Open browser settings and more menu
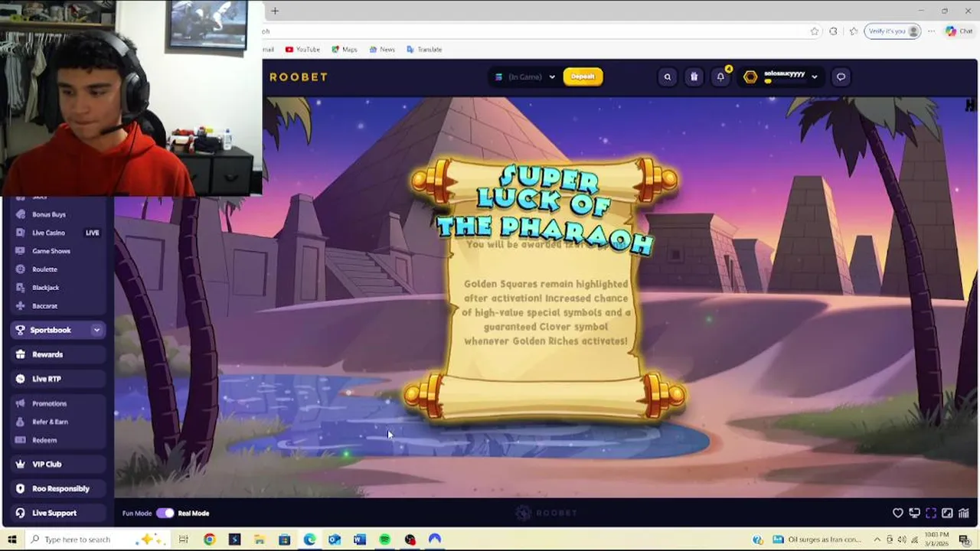Image resolution: width=980 pixels, height=551 pixels. (x=931, y=31)
